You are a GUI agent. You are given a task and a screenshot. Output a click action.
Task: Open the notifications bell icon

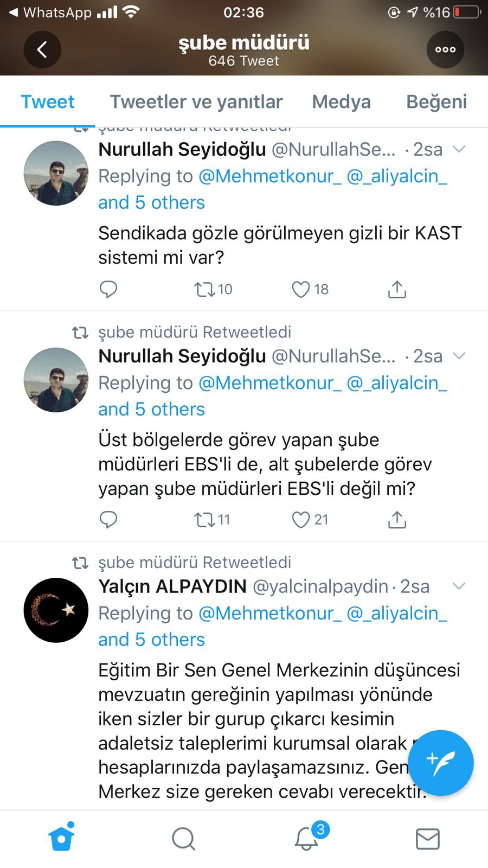(307, 838)
